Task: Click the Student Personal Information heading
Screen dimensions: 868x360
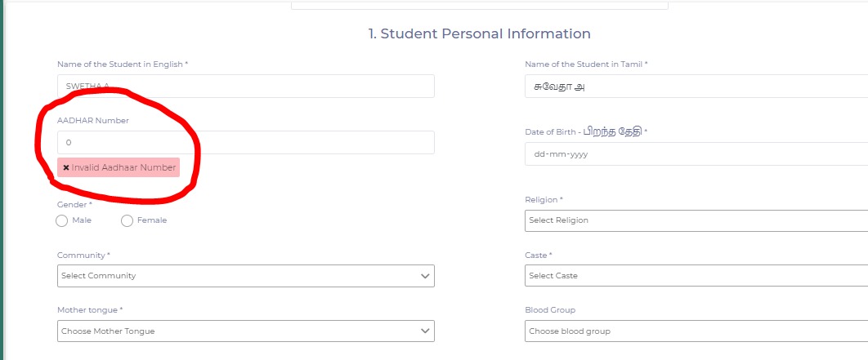Action: (x=479, y=34)
